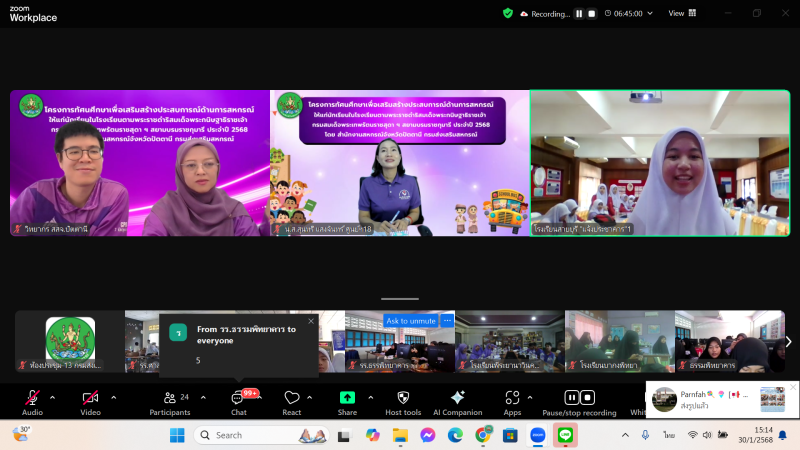Expand the Audio options arrow

point(53,397)
